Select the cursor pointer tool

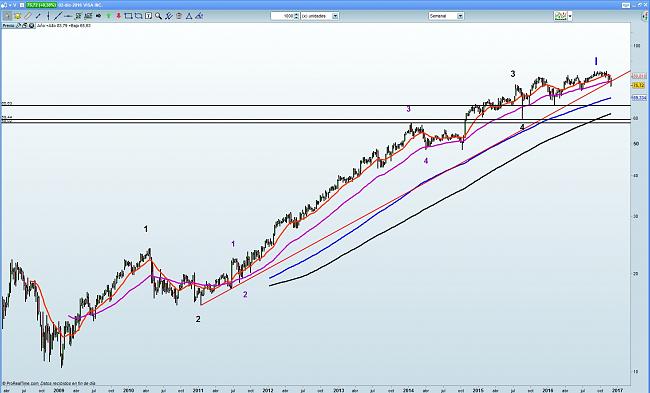coord(7,16)
